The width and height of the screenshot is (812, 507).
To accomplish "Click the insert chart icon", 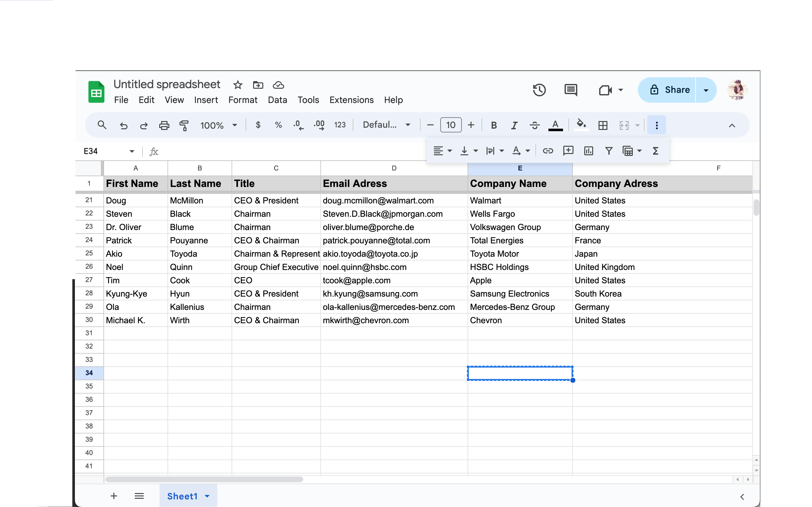I will click(x=588, y=151).
